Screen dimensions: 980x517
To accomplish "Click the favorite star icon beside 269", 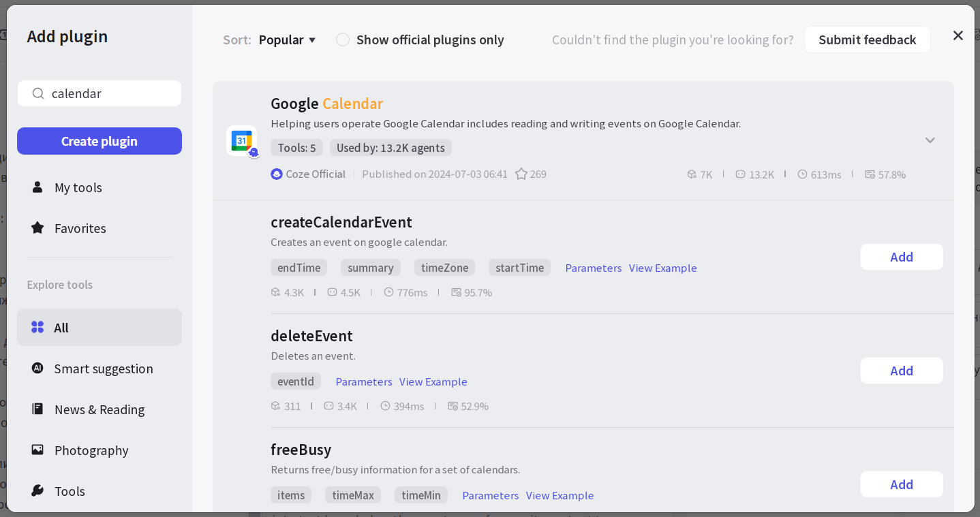I will [x=521, y=174].
